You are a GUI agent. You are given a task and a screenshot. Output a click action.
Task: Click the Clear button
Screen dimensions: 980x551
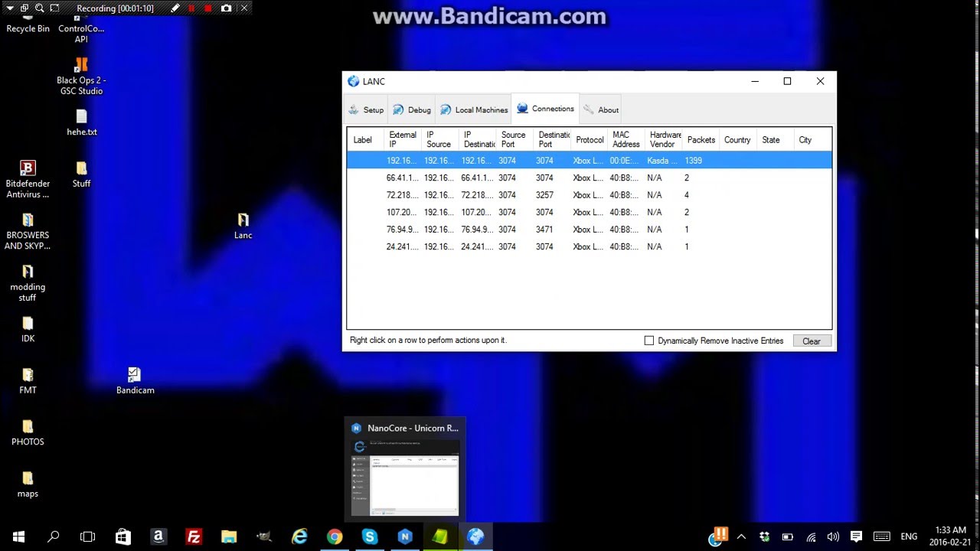812,341
